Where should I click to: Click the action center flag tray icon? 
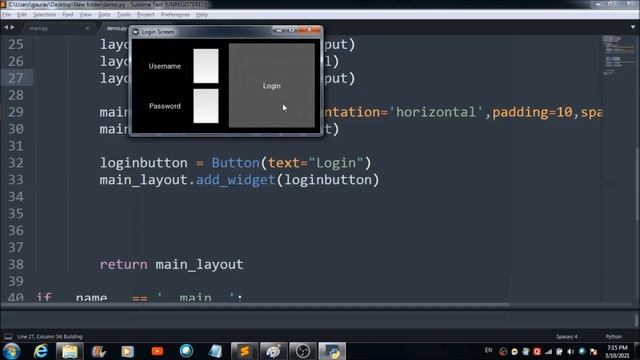(x=593, y=351)
